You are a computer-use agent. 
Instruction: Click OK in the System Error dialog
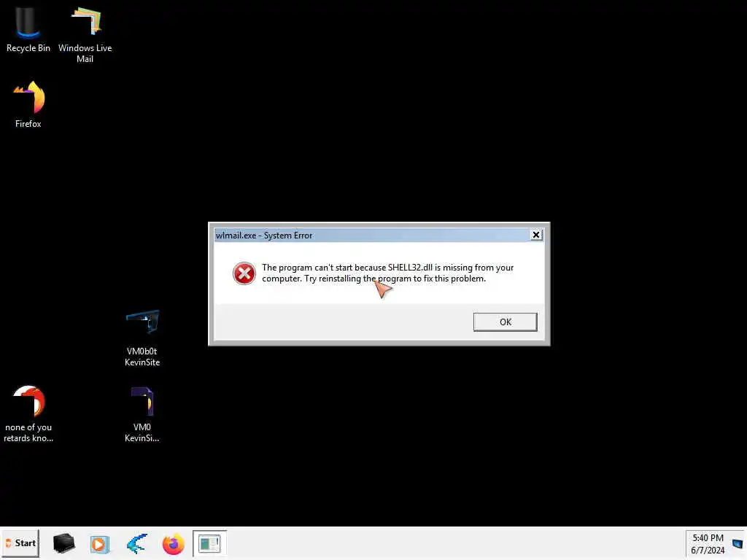click(x=505, y=322)
